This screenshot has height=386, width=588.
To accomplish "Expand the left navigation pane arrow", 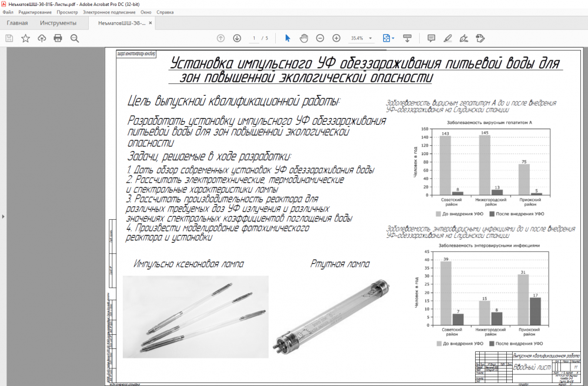I will pyautogui.click(x=3, y=216).
